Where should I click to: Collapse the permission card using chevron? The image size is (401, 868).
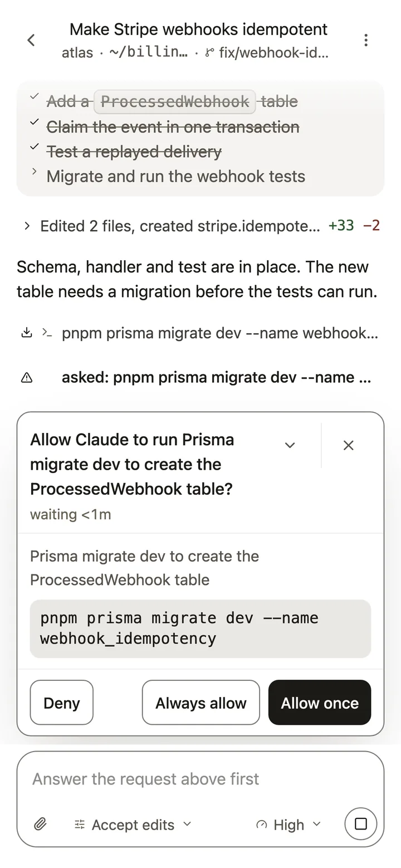click(x=290, y=445)
